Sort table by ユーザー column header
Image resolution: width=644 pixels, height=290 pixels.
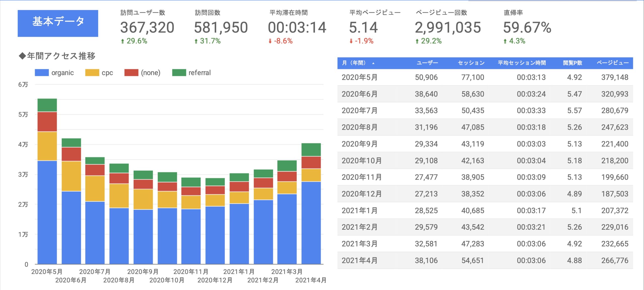(x=427, y=63)
